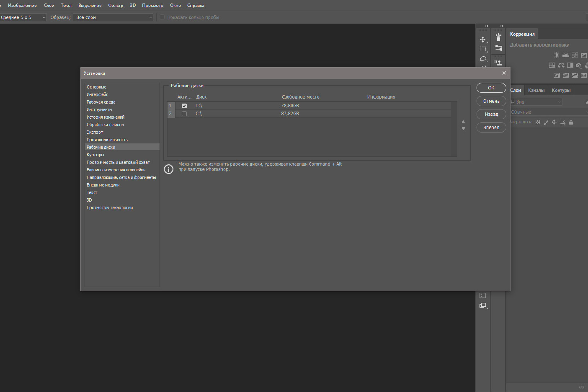This screenshot has height=392, width=588.
Task: Switch to the Каналы tab
Action: click(x=536, y=90)
